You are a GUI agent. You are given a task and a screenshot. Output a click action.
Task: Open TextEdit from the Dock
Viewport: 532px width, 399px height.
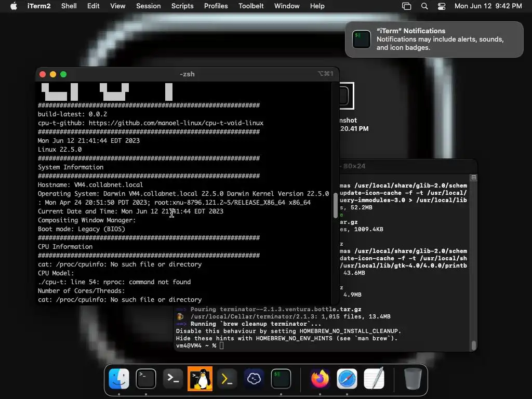coord(374,379)
